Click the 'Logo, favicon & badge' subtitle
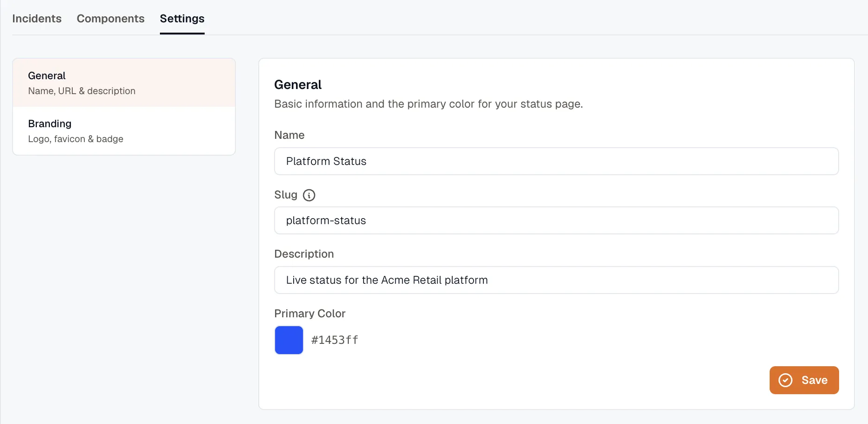This screenshot has width=868, height=424. [76, 139]
